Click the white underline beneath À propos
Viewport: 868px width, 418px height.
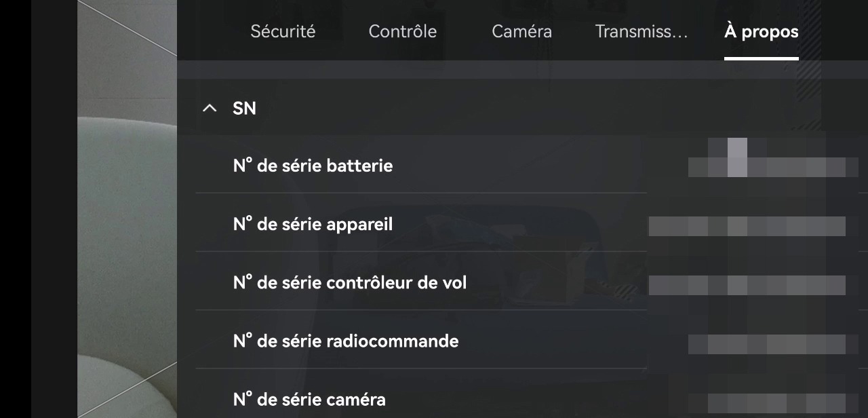point(761,58)
